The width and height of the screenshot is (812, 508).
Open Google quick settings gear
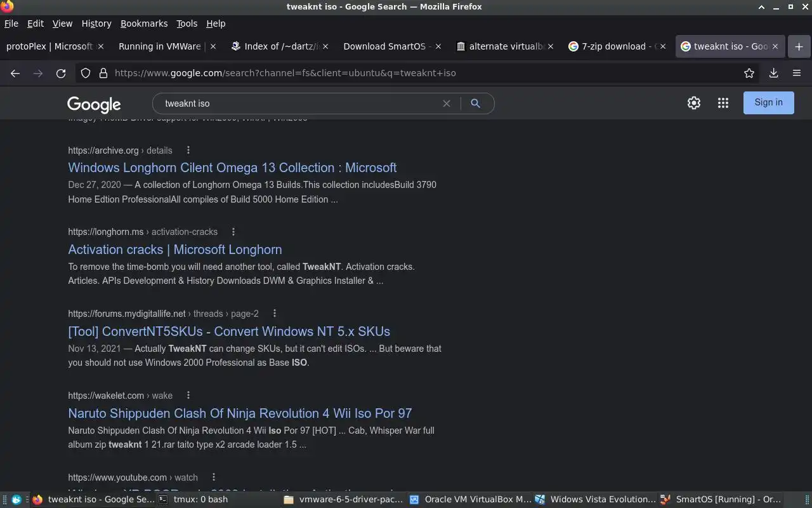tap(694, 103)
